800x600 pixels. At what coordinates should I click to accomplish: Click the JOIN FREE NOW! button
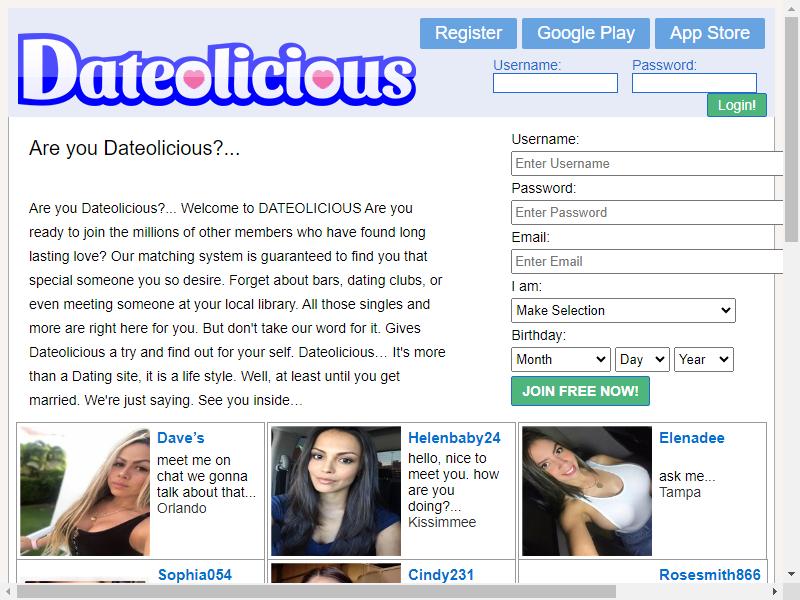(580, 391)
